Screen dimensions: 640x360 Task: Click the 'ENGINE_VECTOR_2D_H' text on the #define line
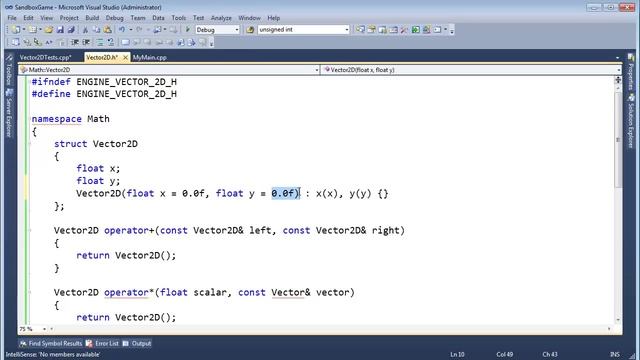coord(127,94)
